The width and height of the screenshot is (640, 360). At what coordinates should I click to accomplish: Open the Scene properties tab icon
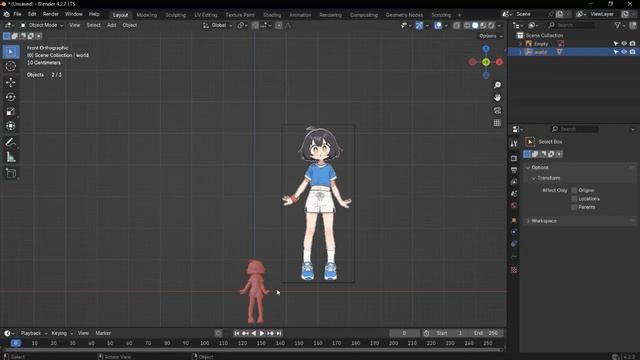(x=514, y=193)
